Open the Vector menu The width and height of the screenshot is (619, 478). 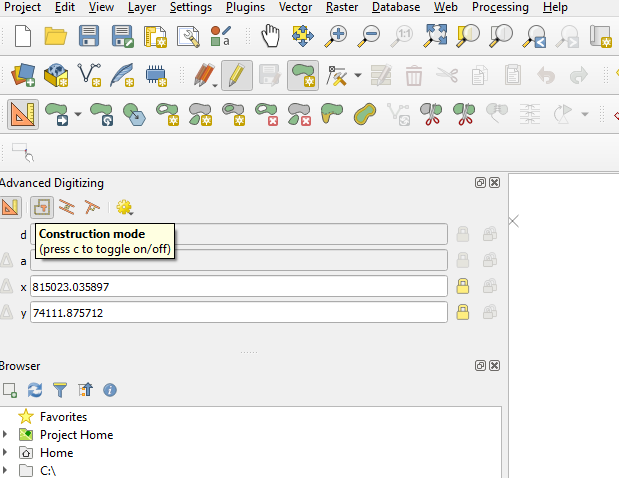[x=295, y=7]
